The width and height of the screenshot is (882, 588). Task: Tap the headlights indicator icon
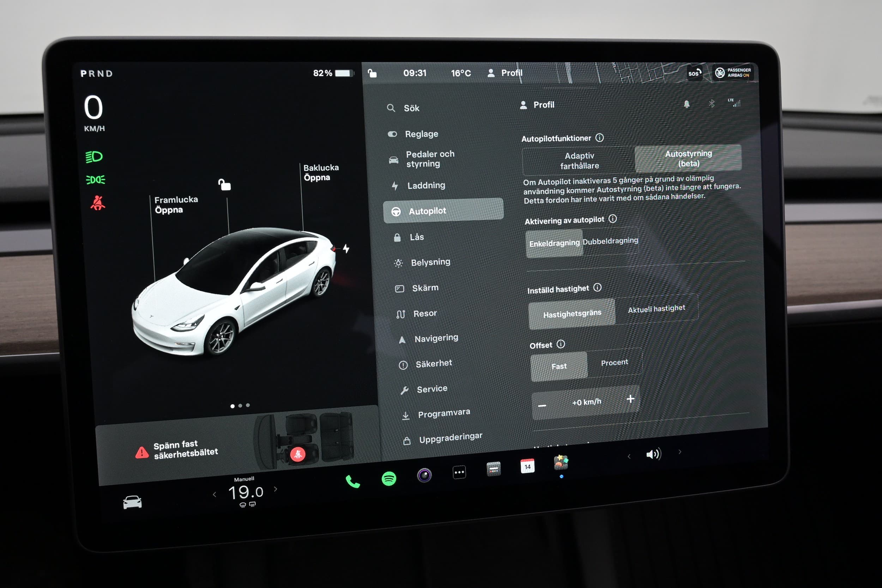(x=94, y=157)
